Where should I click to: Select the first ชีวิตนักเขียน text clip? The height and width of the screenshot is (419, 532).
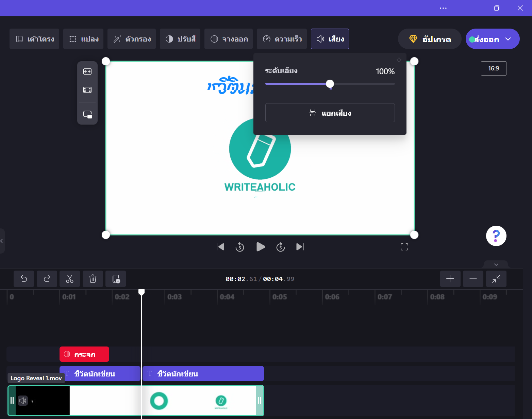100,374
